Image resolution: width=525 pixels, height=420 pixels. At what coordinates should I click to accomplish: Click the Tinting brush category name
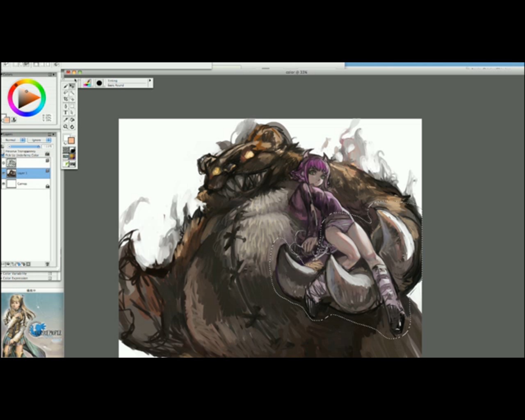(x=112, y=81)
